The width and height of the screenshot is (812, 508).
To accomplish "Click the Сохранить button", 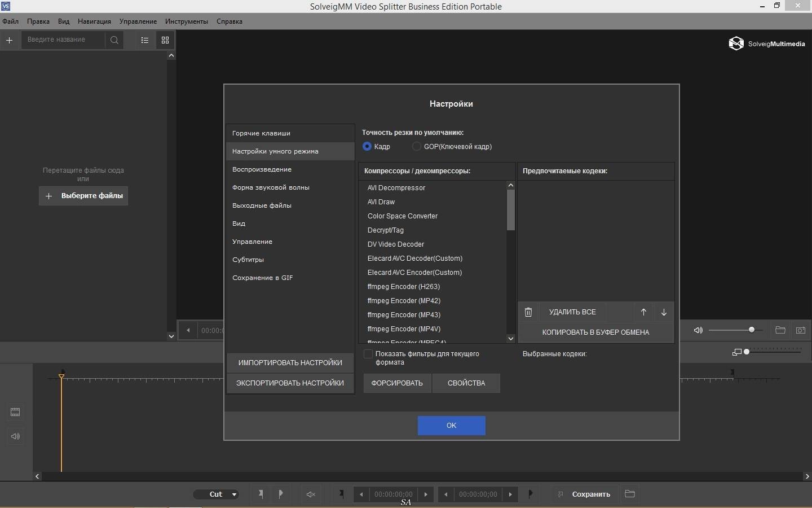I will coord(585,494).
